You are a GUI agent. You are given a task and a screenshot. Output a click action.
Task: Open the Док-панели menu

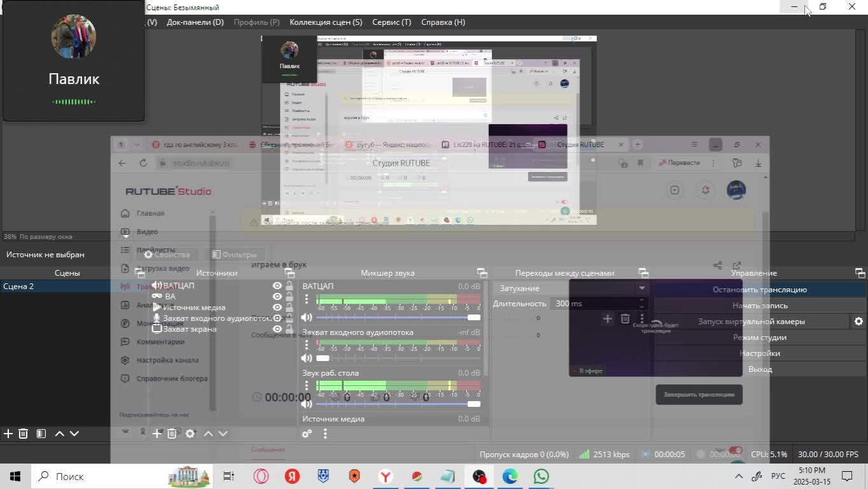point(195,22)
